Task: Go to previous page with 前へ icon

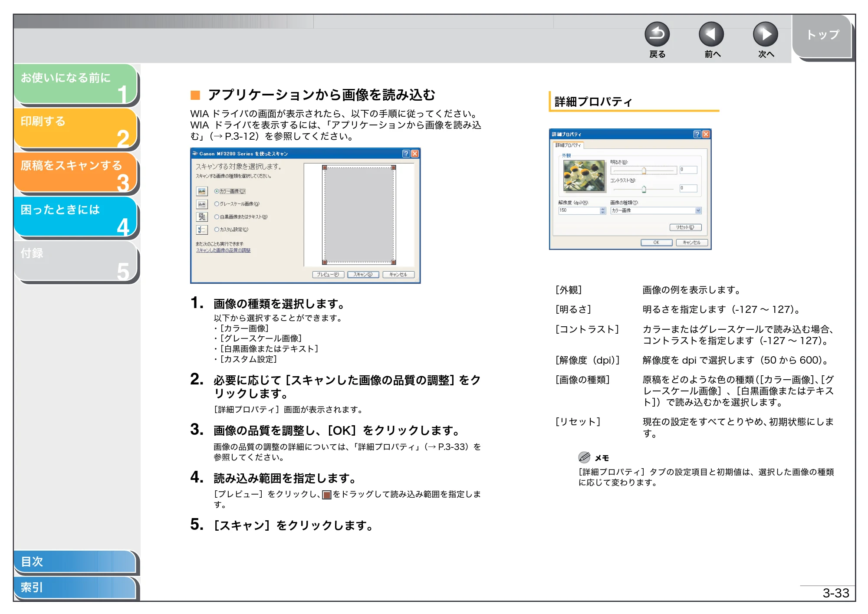Action: click(x=711, y=34)
